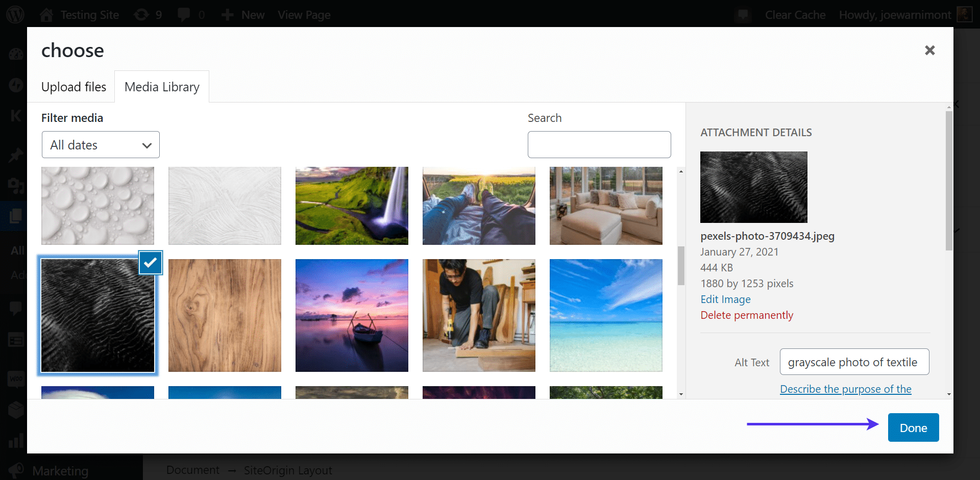Edit the Alt Text field

point(854,362)
